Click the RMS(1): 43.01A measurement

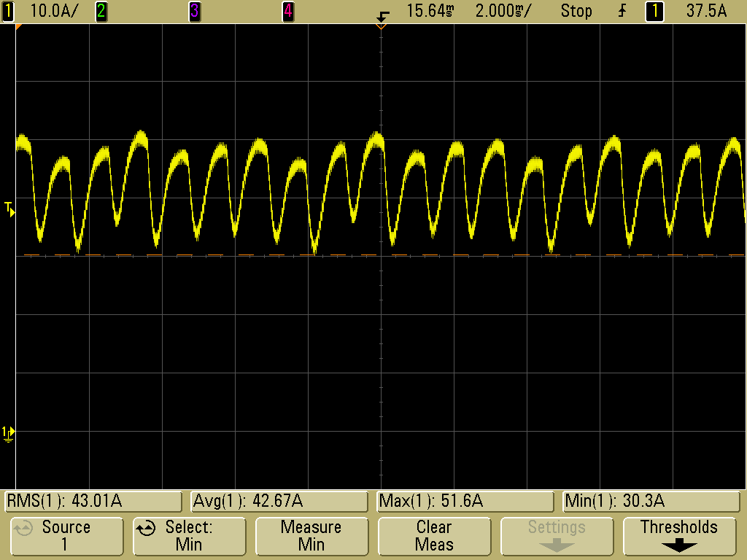[93, 502]
